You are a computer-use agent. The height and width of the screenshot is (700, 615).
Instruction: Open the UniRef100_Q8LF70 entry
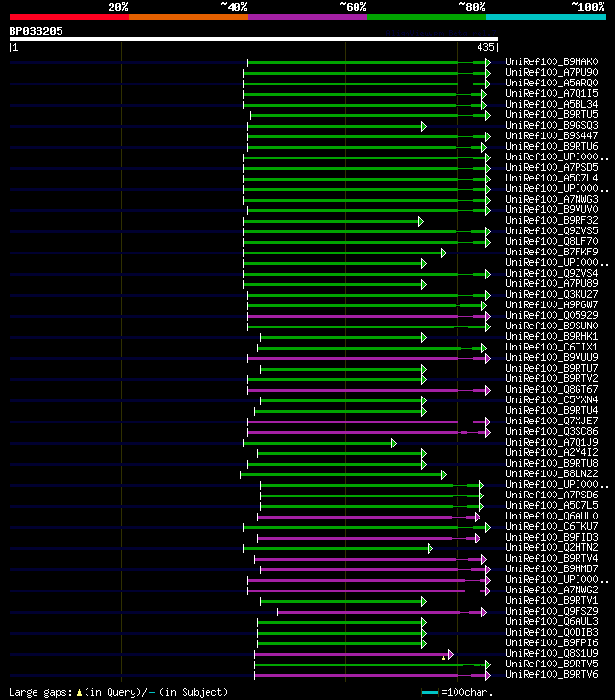pyautogui.click(x=552, y=242)
